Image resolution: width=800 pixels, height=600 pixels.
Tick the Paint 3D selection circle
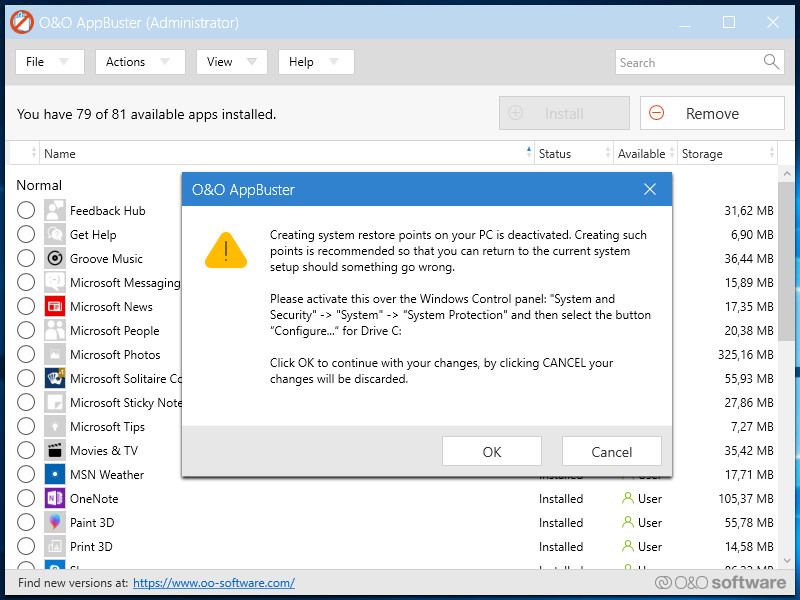(x=26, y=522)
